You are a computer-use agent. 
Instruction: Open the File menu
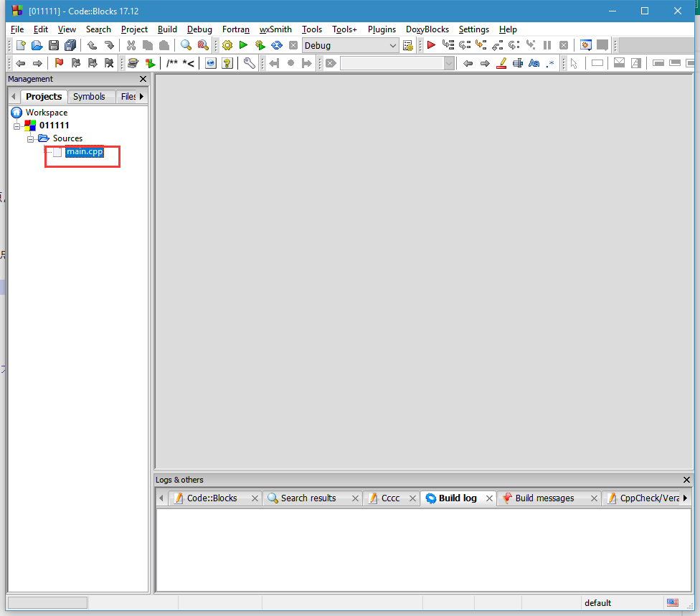(x=17, y=29)
